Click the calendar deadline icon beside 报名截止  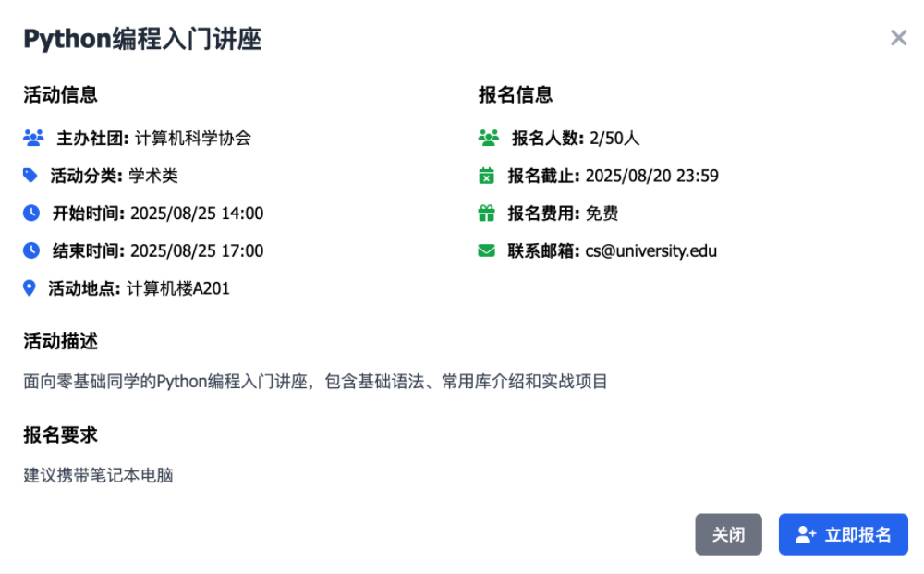[x=485, y=175]
